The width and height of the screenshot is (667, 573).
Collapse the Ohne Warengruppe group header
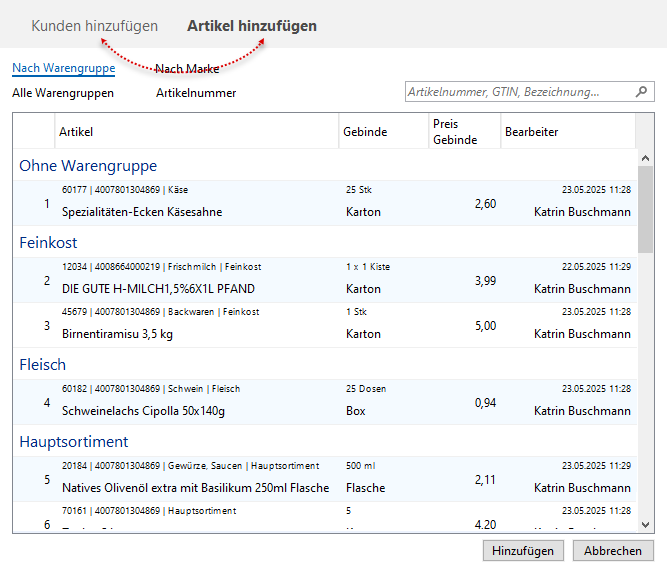88,166
